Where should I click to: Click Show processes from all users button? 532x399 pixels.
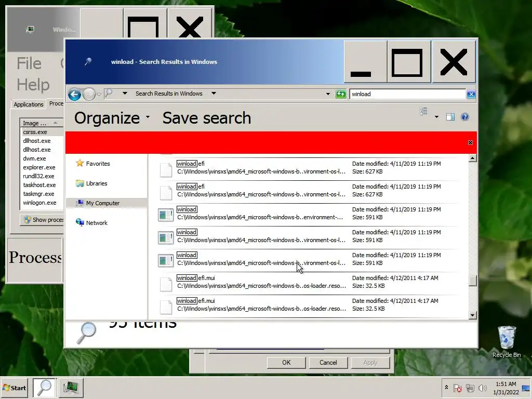(x=42, y=220)
